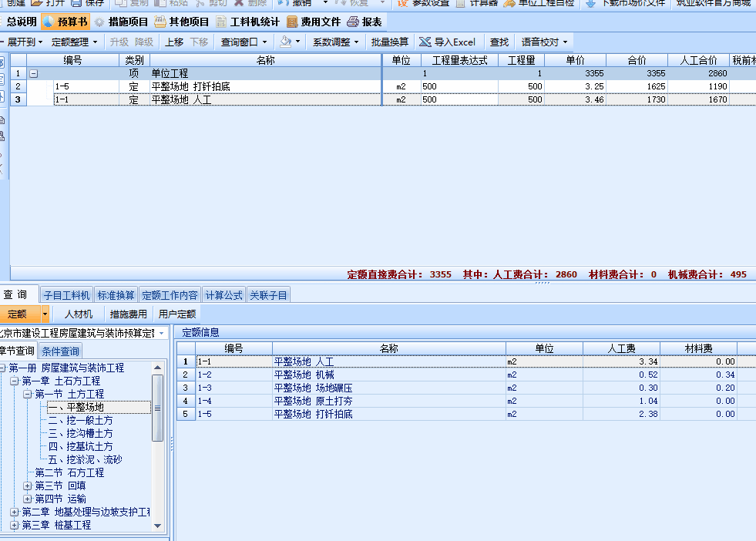The height and width of the screenshot is (541, 756).
Task: Click the 人材机 button
Action: [x=78, y=314]
